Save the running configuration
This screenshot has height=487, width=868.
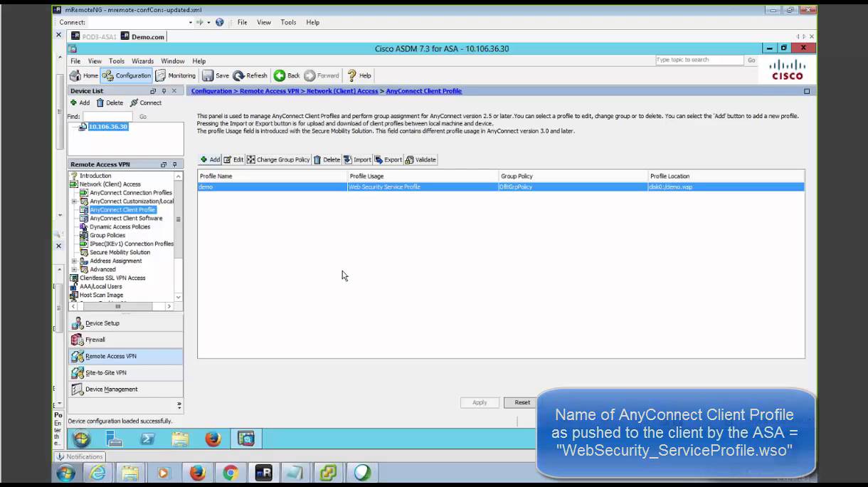click(x=216, y=75)
